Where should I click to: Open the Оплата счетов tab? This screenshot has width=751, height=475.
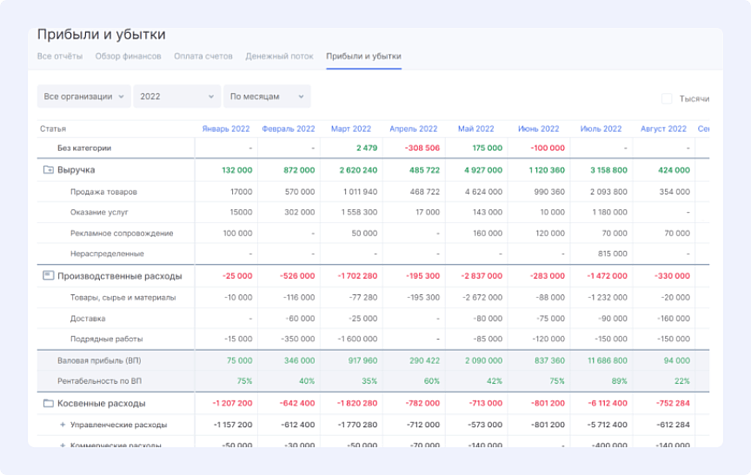coord(202,56)
